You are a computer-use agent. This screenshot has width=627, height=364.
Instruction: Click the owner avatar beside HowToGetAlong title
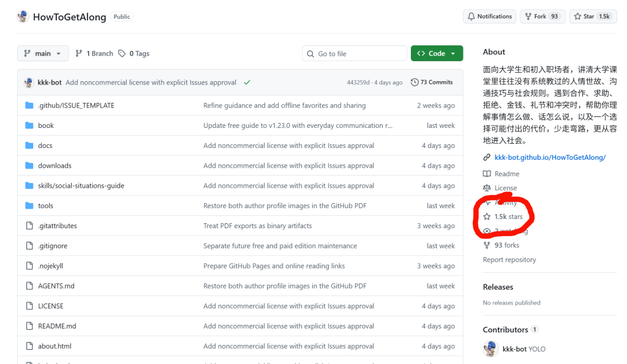(23, 17)
